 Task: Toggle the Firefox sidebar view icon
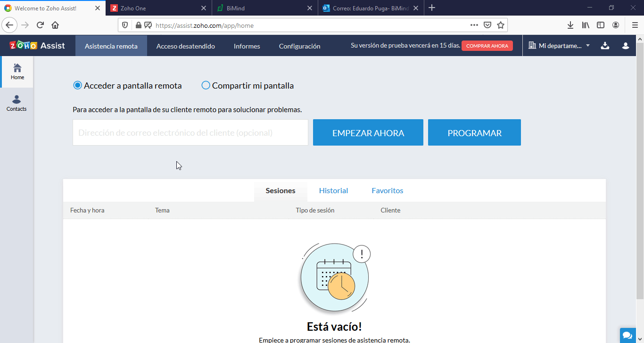[x=601, y=25]
